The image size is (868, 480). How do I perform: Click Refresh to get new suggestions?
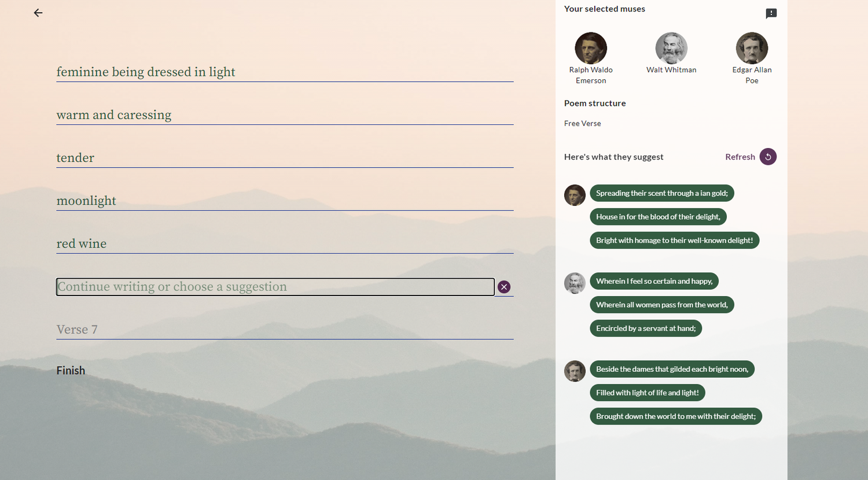(x=740, y=156)
